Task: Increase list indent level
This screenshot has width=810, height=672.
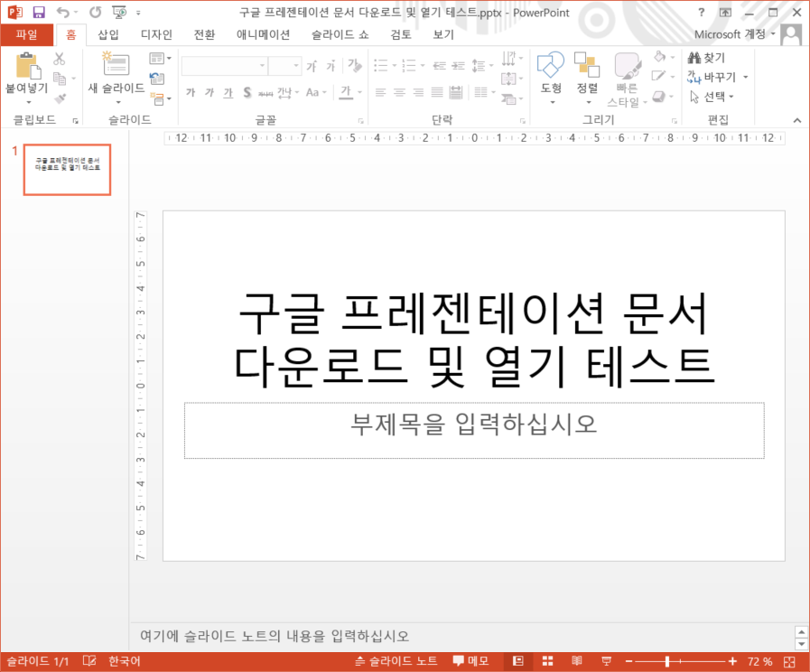Action: (x=458, y=66)
